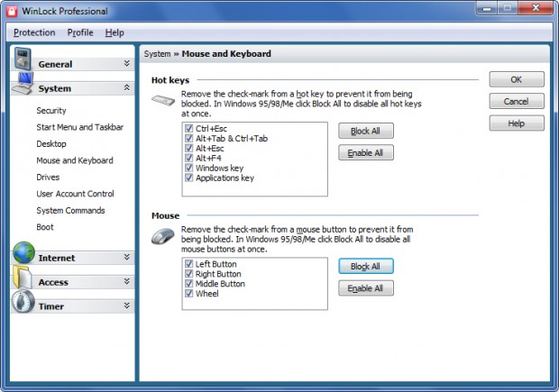Maximize the WinLock Professional window
The height and width of the screenshot is (392, 559).
click(x=508, y=8)
